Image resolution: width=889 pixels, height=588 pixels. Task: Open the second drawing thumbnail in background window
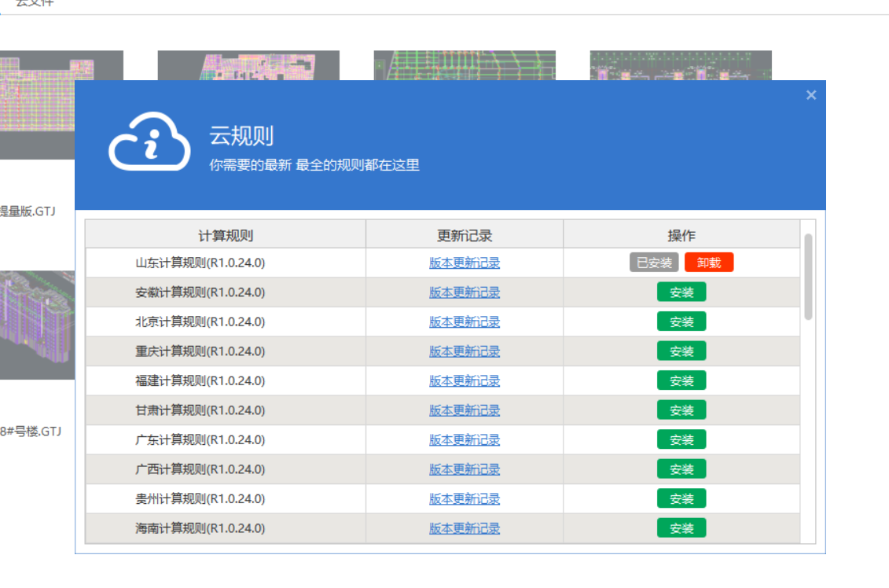pos(248,65)
